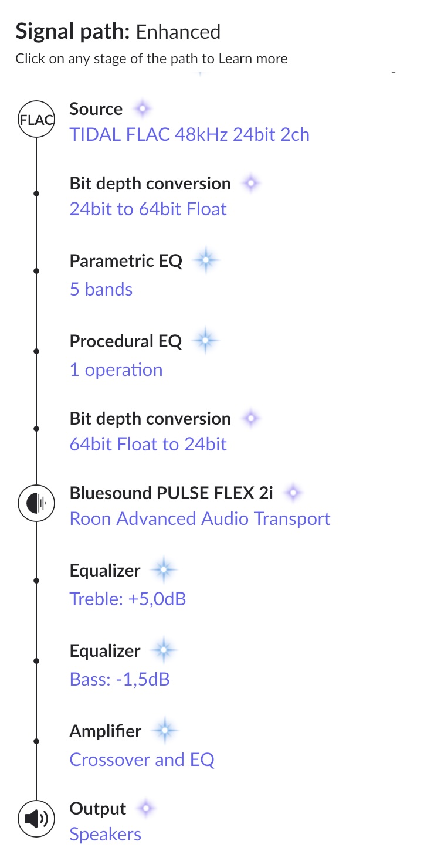
Task: Click the Speakers output link
Action: coord(106,834)
